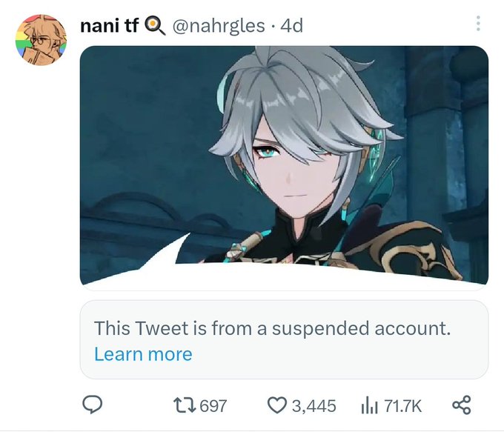Click the share icon
The height and width of the screenshot is (432, 504).
pos(462,405)
